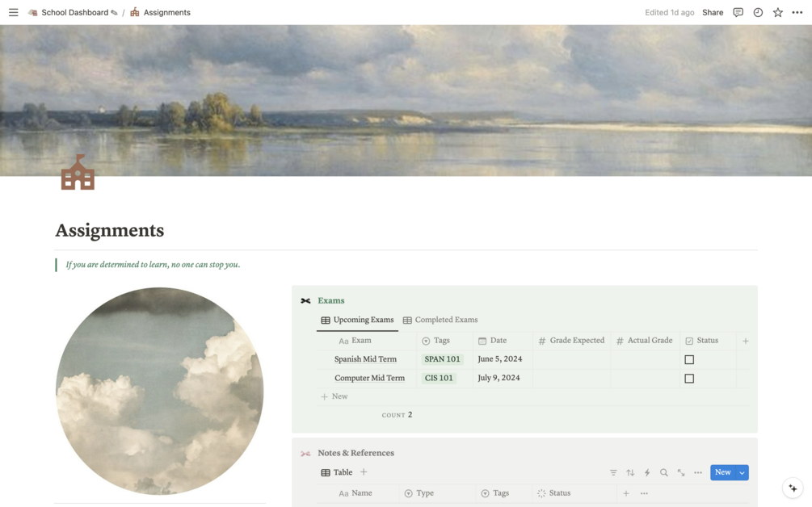Click the blue New button
812x507 pixels.
723,472
